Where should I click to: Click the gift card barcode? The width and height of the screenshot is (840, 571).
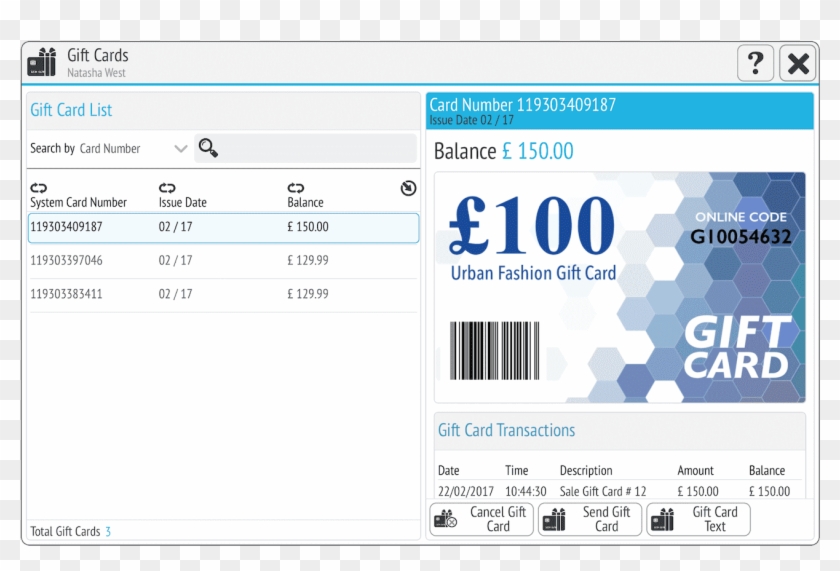pyautogui.click(x=494, y=351)
